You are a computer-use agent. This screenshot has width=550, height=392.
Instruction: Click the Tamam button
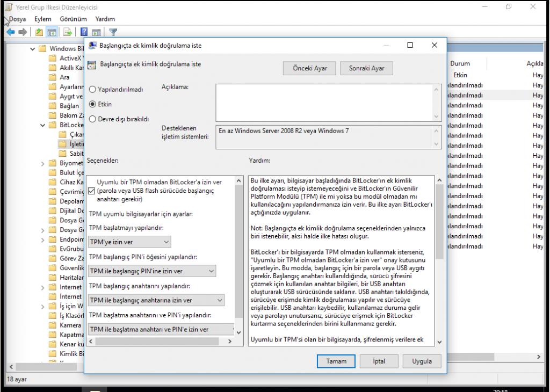pos(336,361)
